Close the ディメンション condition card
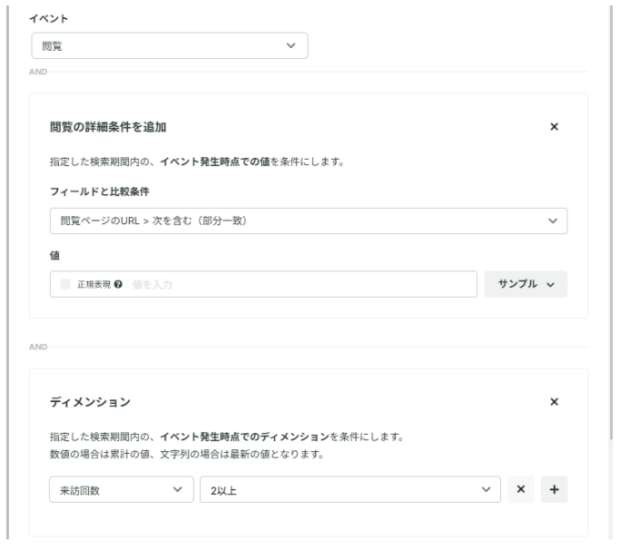The image size is (620, 552). click(x=555, y=401)
